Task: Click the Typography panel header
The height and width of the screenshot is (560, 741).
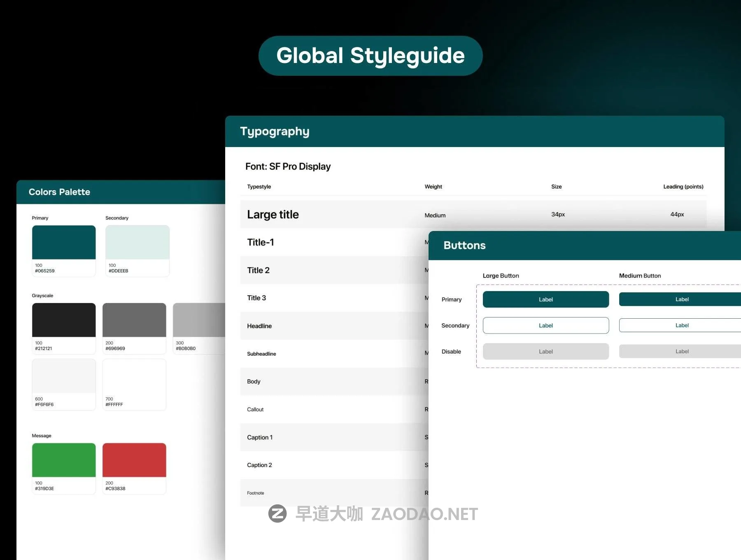Action: pos(474,131)
